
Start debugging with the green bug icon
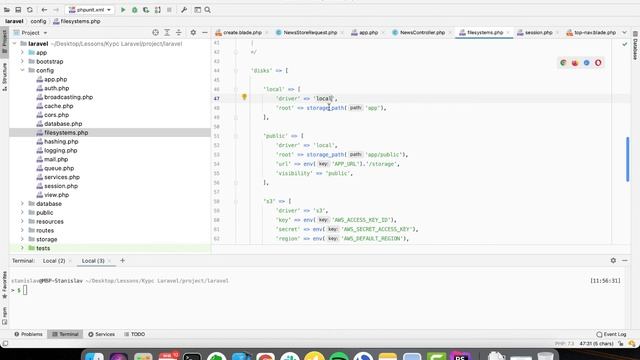point(134,10)
